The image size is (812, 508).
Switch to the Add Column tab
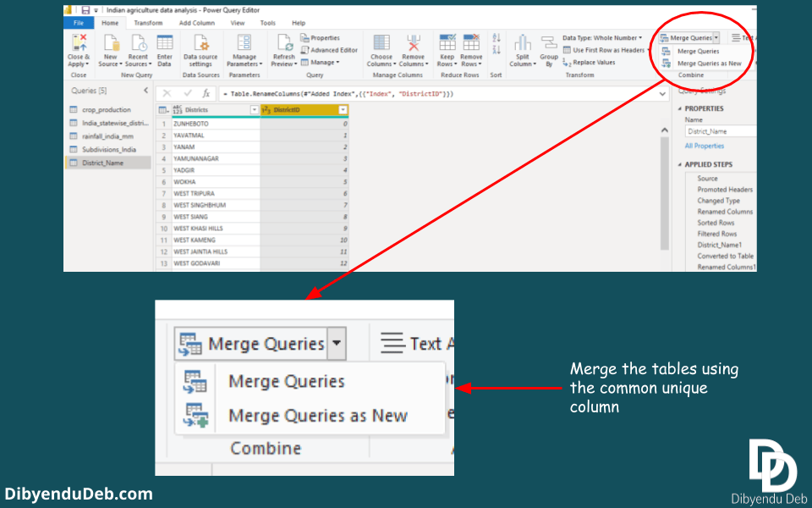[197, 23]
